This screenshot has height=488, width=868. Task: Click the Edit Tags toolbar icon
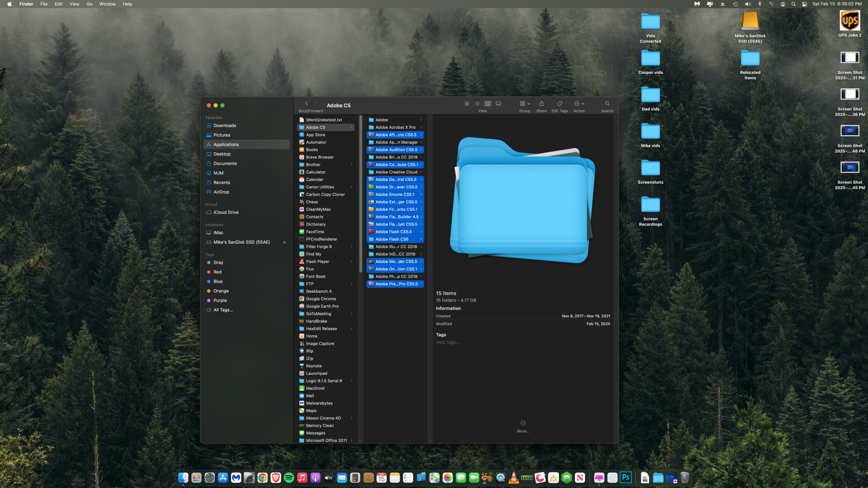point(559,104)
